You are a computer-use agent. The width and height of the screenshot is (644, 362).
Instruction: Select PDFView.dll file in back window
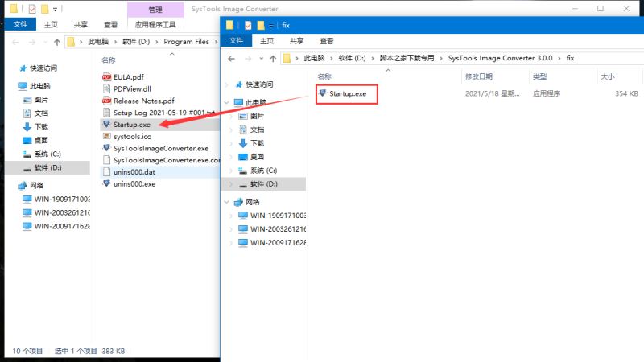[x=132, y=88]
